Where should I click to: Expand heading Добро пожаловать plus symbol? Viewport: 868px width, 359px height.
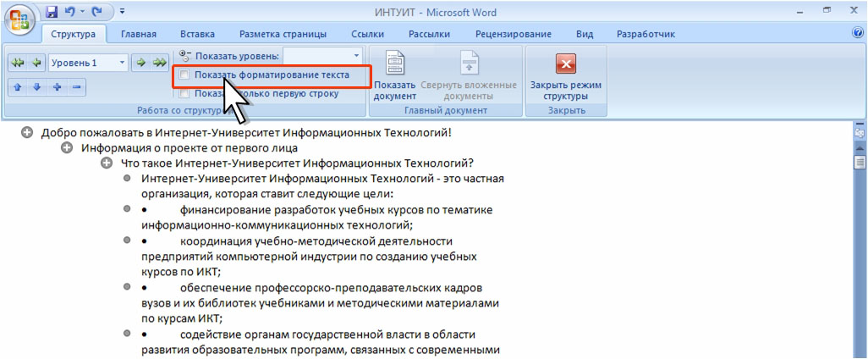pos(26,133)
